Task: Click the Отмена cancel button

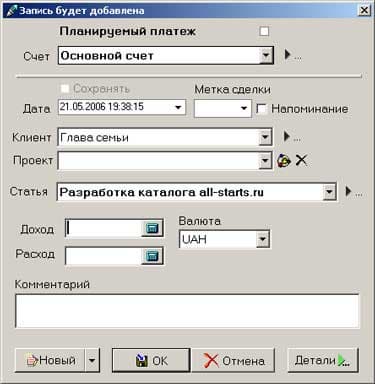Action: (x=233, y=360)
